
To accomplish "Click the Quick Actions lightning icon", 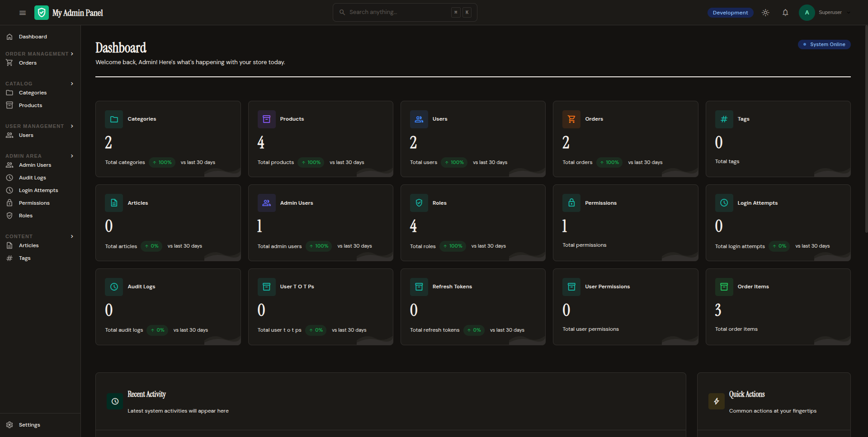I will (716, 401).
